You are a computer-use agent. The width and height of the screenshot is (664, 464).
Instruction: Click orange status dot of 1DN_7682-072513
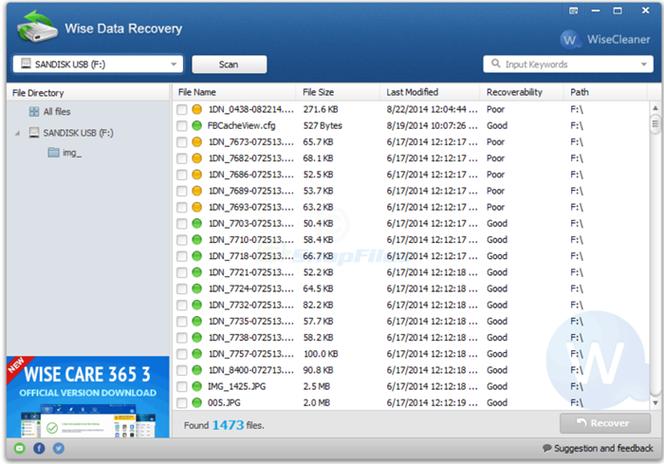click(197, 158)
